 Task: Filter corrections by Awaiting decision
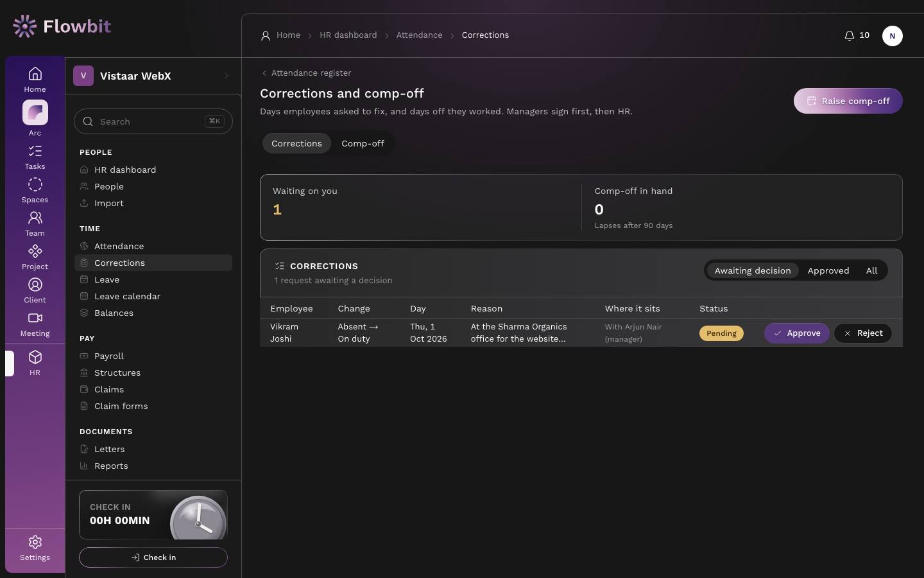pyautogui.click(x=753, y=270)
